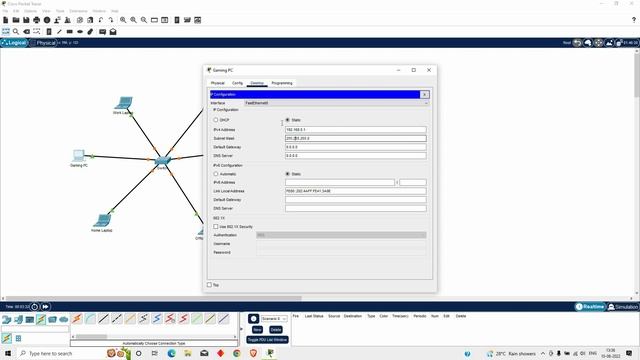Open the Programming tab in Gaming PC window
640x360 pixels.
click(x=282, y=83)
